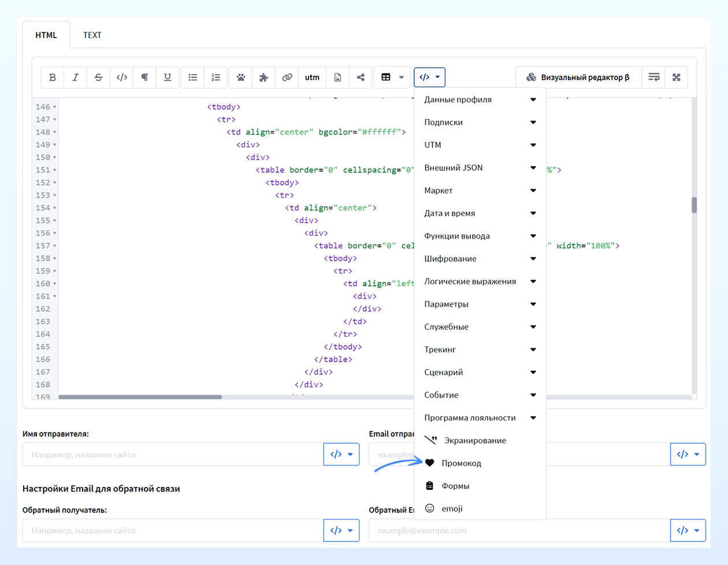Expand the Данные профиля submenu
The width and height of the screenshot is (728, 565).
pyautogui.click(x=480, y=99)
